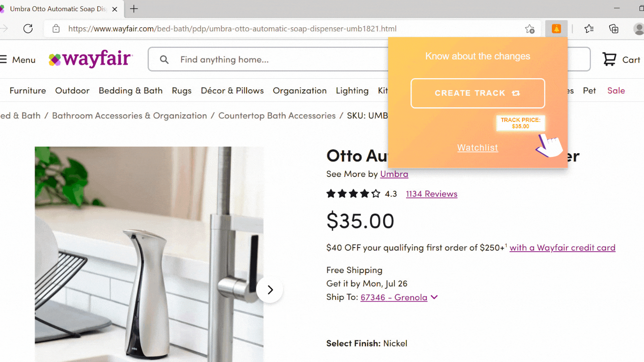Click the search magnifier icon
Viewport: 644px width, 362px height.
coord(164,59)
